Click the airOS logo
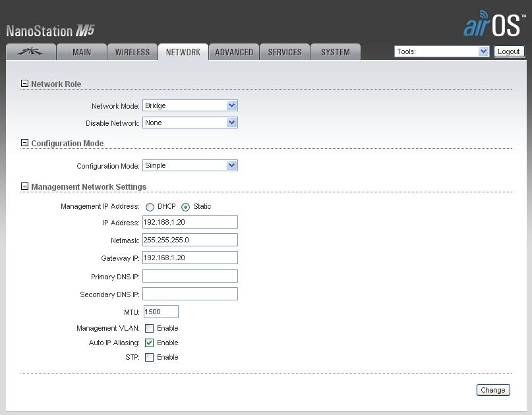The width and height of the screenshot is (532, 415). (x=494, y=24)
